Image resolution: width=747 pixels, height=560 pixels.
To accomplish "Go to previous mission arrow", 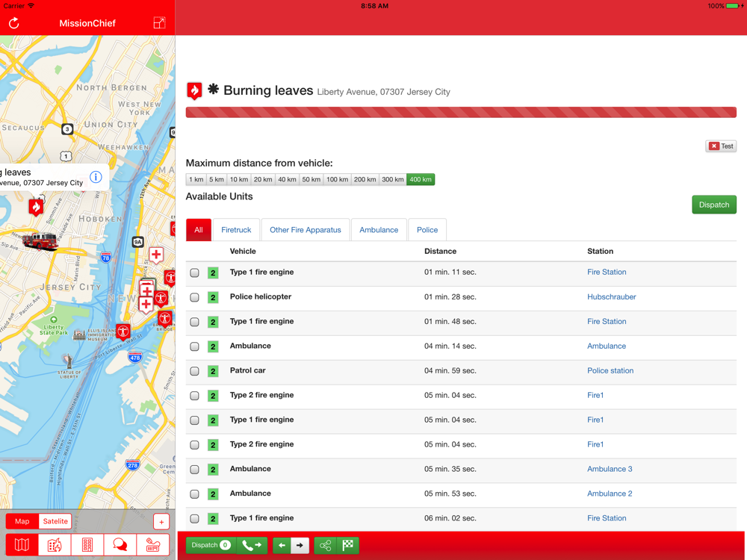I will tap(282, 545).
